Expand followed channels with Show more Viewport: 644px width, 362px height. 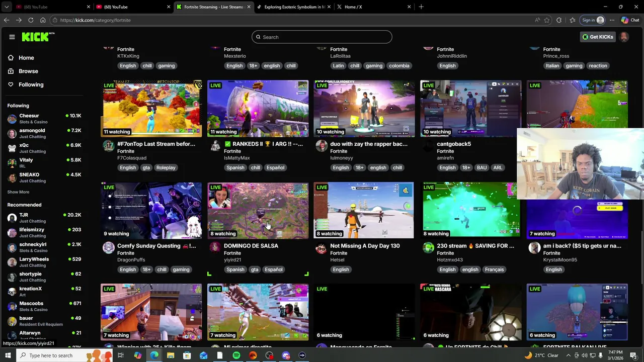click(x=18, y=192)
